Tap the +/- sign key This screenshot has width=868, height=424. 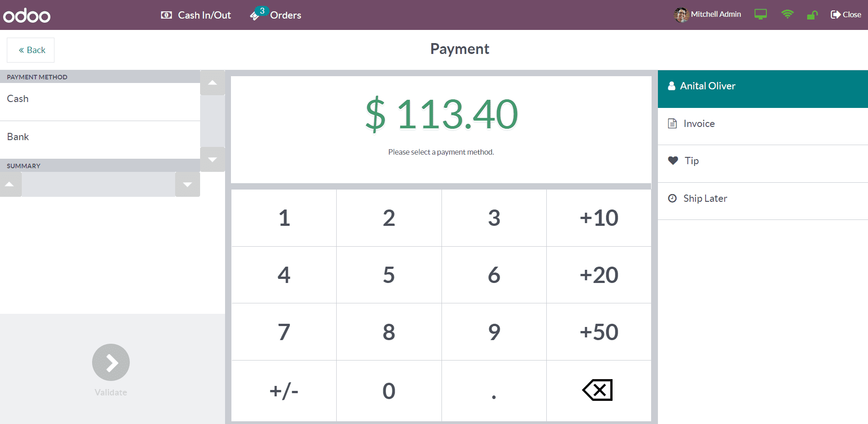click(x=284, y=391)
